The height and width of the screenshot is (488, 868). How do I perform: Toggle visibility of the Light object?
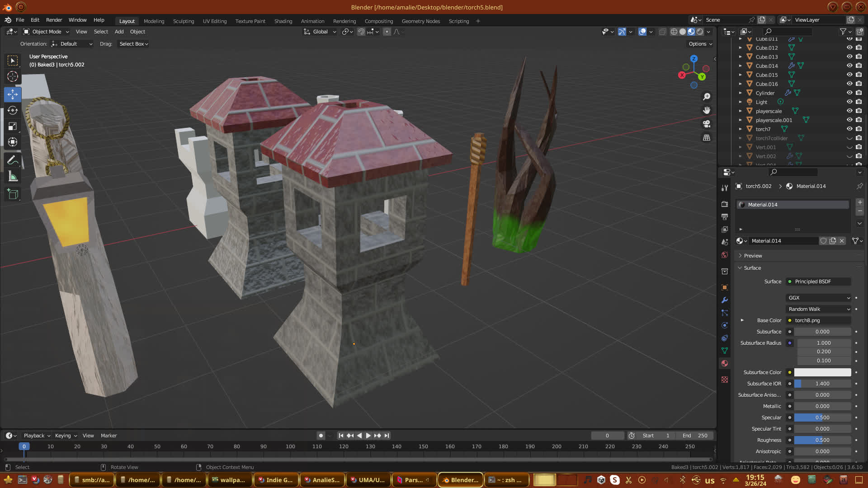click(x=849, y=102)
